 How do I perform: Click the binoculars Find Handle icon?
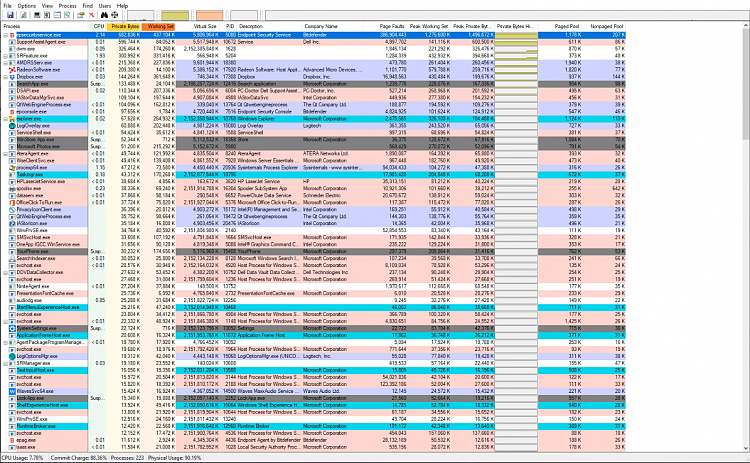click(104, 15)
